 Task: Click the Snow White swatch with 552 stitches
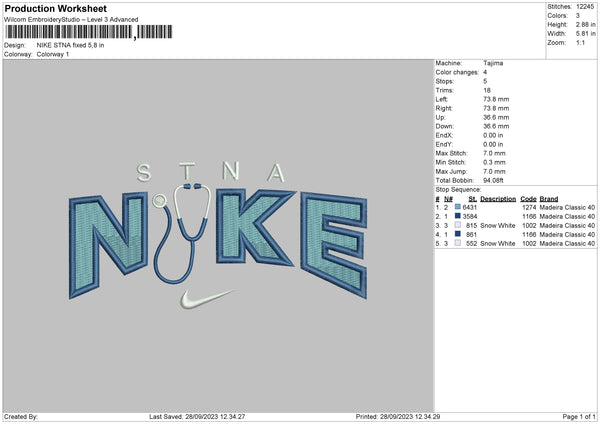(x=459, y=243)
